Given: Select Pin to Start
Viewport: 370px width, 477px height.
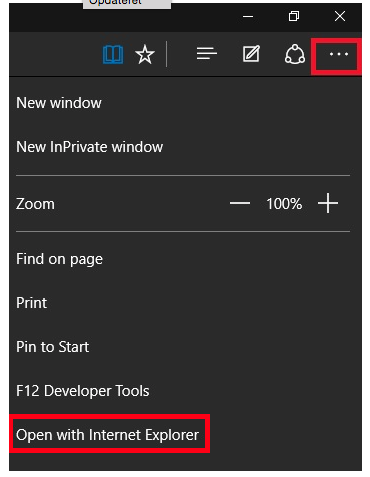Looking at the screenshot, I should [x=53, y=347].
